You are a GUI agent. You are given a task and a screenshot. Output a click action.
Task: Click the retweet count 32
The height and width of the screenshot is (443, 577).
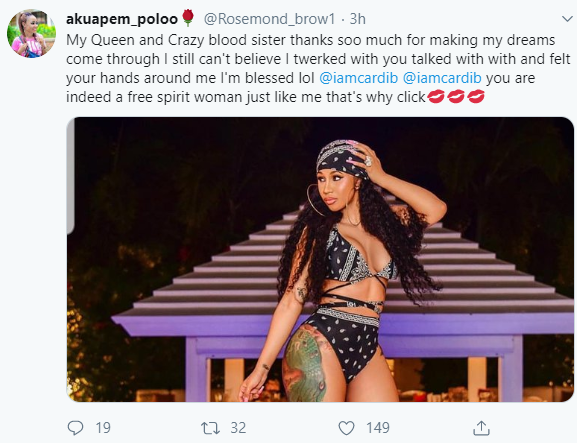point(238,428)
